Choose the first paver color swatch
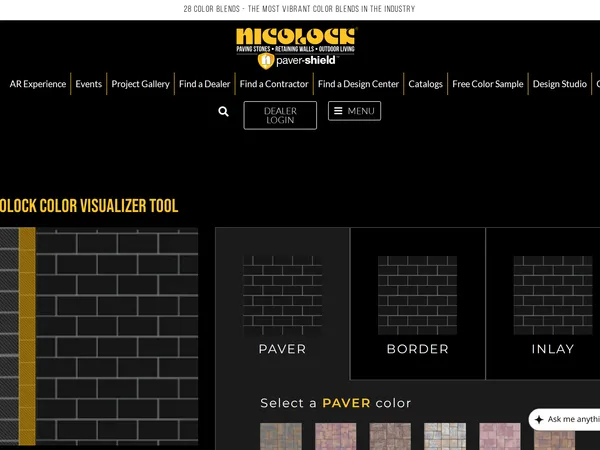This screenshot has width=600, height=450. pos(281,436)
